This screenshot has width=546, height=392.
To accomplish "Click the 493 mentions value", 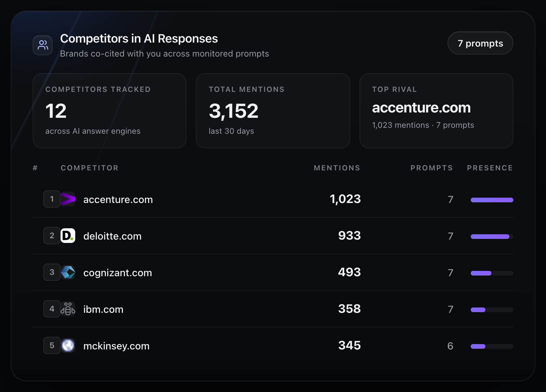I will (350, 272).
